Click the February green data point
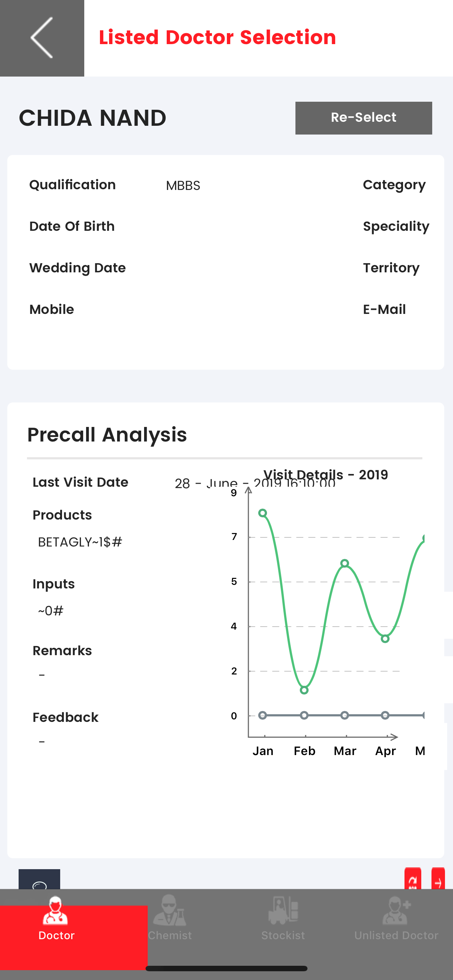The height and width of the screenshot is (980, 453). point(304,690)
